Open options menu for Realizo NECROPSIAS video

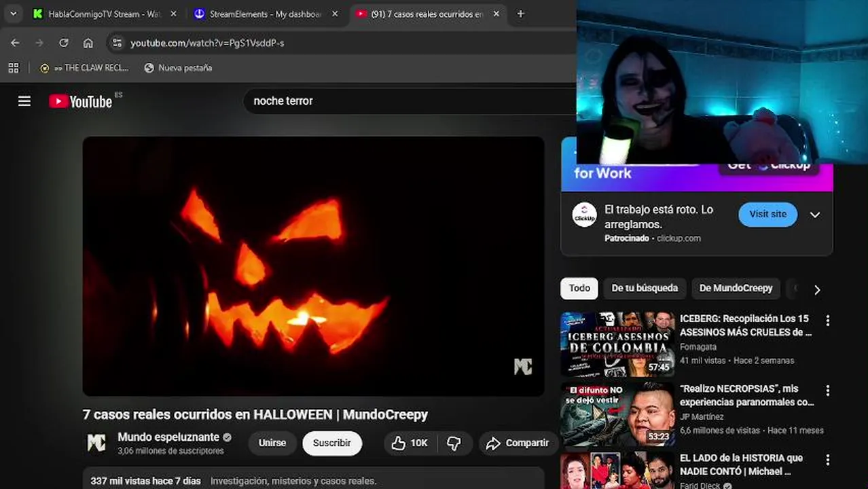(827, 391)
